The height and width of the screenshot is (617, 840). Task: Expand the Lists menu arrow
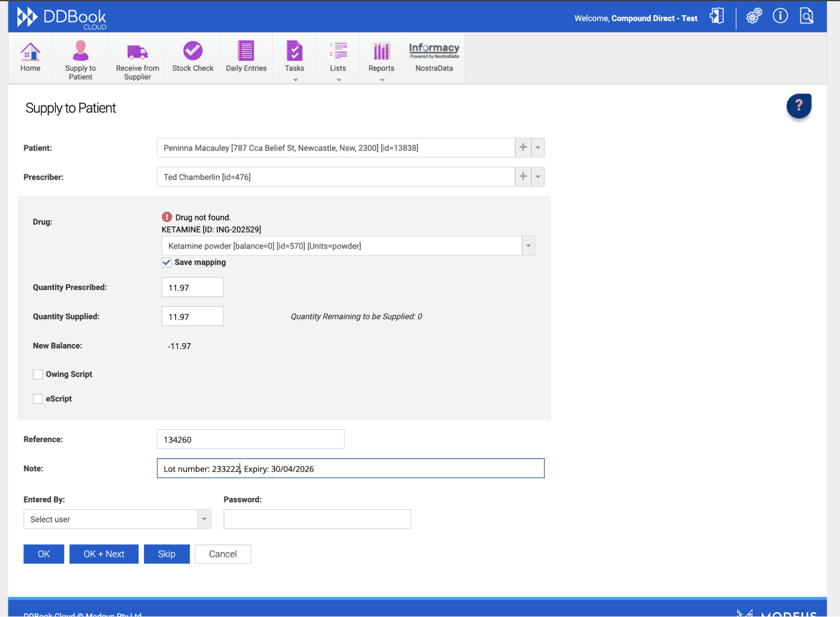point(339,80)
